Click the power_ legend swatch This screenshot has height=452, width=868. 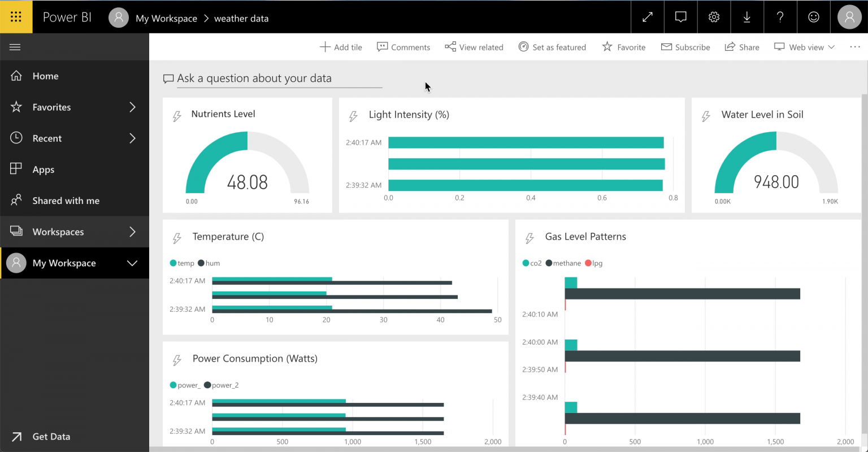click(173, 385)
